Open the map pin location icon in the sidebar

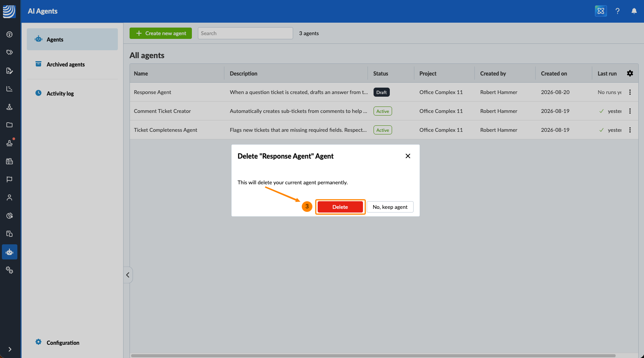[x=9, y=107]
